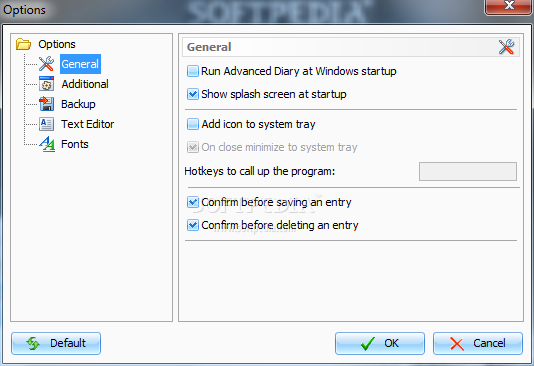Enable Run Advanced Diary at Windows startup
Viewport: 534px width, 366px height.
pos(193,71)
